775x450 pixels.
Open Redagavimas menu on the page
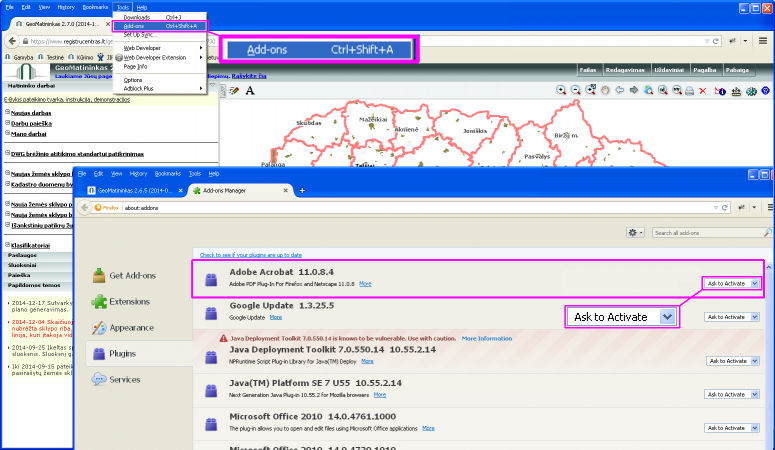[625, 70]
